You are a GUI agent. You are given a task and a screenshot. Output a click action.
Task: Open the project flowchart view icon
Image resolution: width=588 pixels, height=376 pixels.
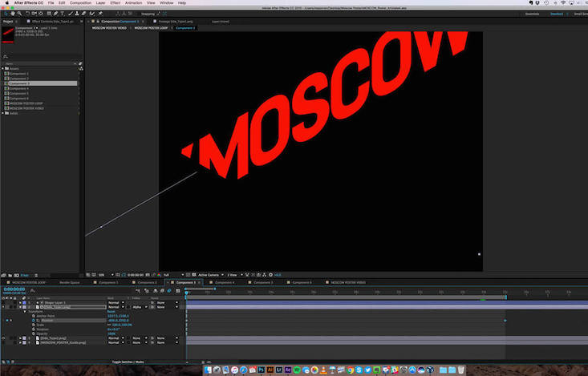[81, 69]
